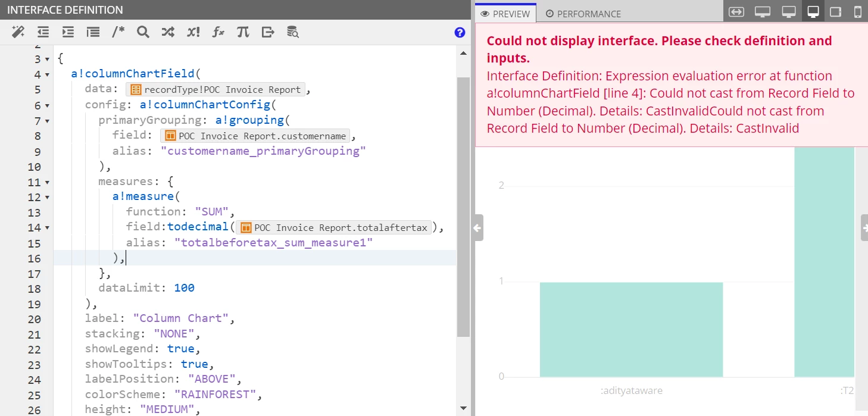Click POC Invoice Report.totalaftertax field reference

pyautogui.click(x=334, y=227)
